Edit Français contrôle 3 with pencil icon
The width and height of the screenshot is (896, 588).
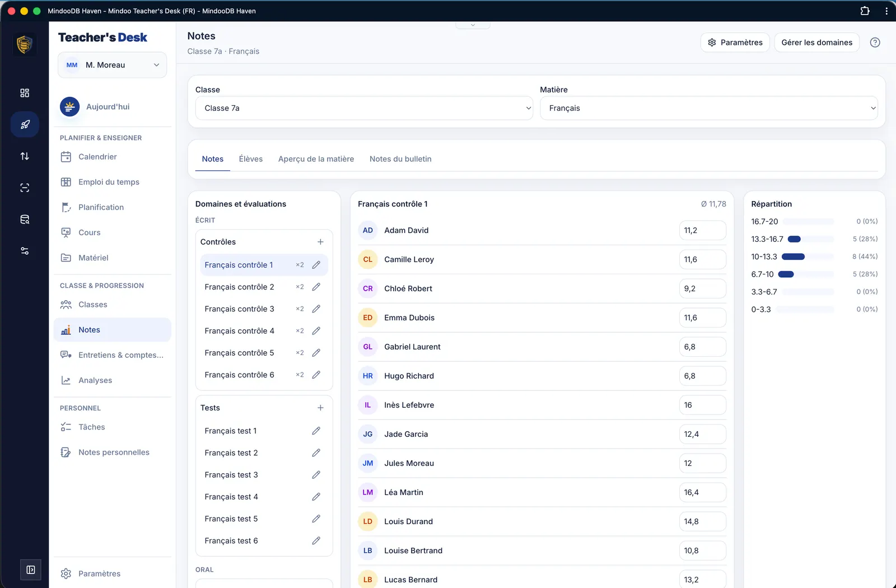click(316, 309)
